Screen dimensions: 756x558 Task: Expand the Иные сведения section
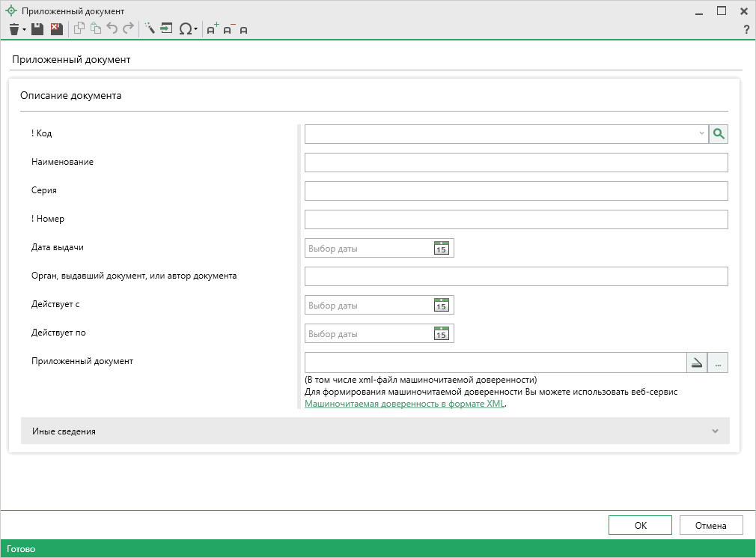(x=375, y=431)
